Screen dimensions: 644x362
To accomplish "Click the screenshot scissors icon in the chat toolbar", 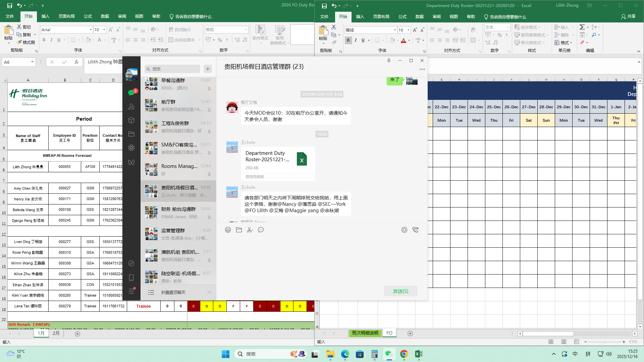I will coord(250,230).
